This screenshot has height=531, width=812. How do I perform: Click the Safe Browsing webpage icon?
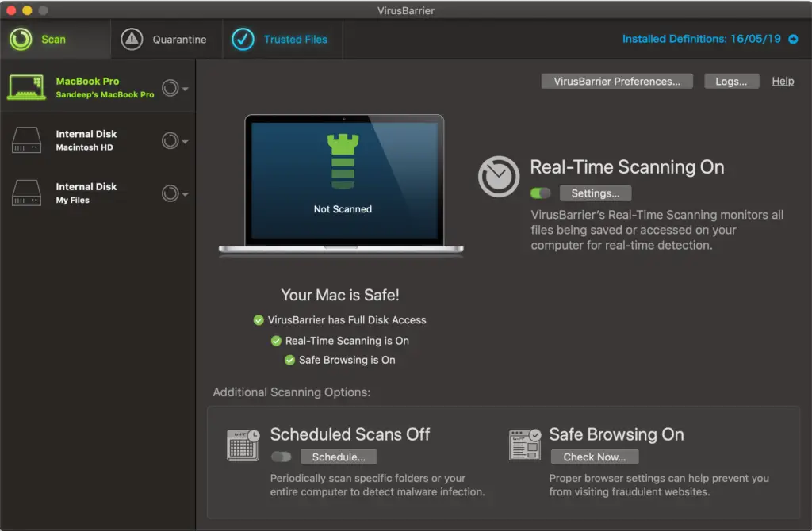click(525, 445)
